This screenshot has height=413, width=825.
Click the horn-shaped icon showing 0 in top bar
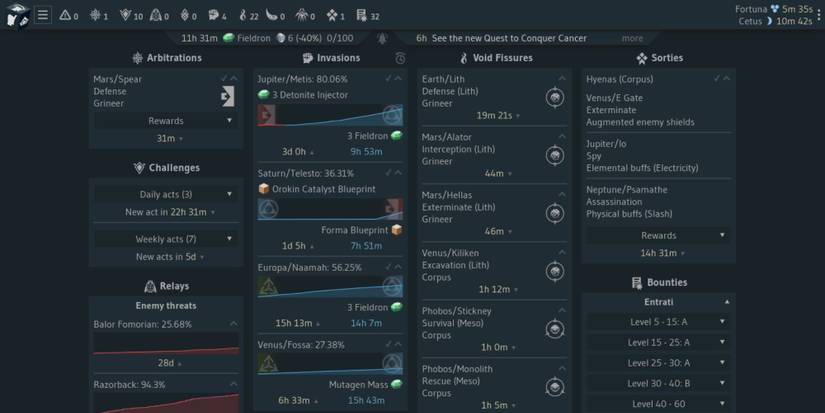pyautogui.click(x=275, y=16)
